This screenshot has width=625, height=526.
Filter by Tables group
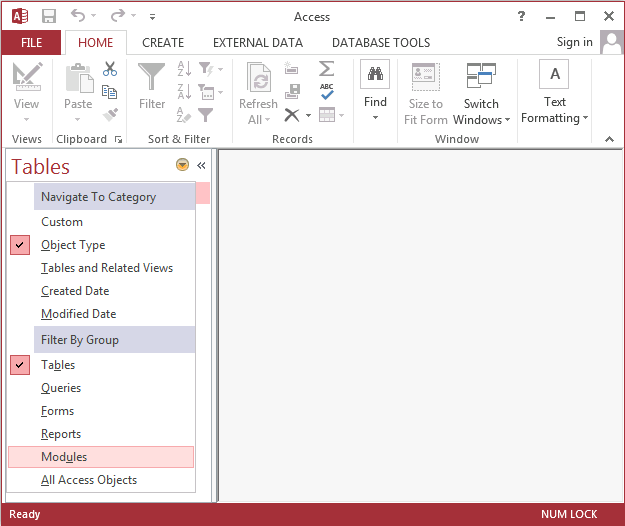click(x=102, y=365)
